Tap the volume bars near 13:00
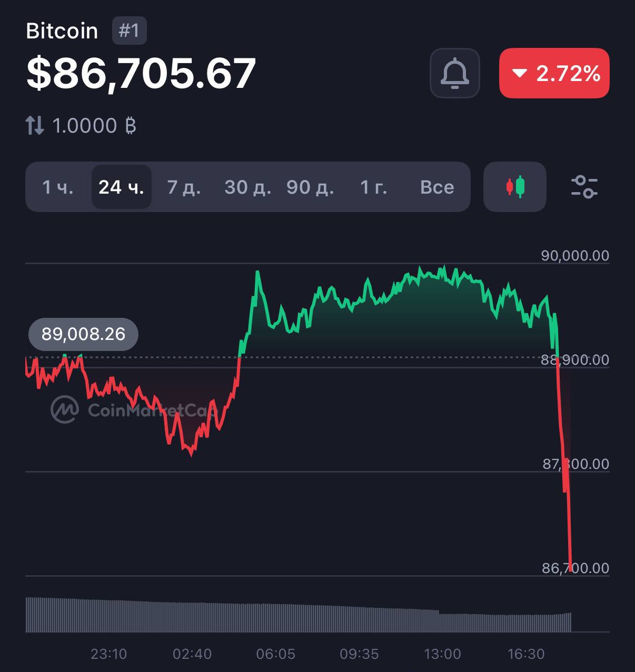635x672 pixels. click(442, 621)
